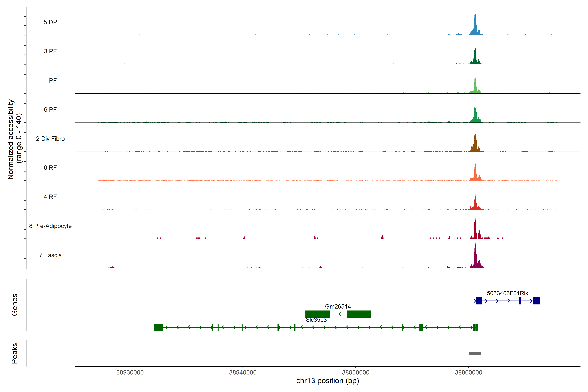Click the 7 Fascia track label
588x392 pixels.
click(50, 255)
